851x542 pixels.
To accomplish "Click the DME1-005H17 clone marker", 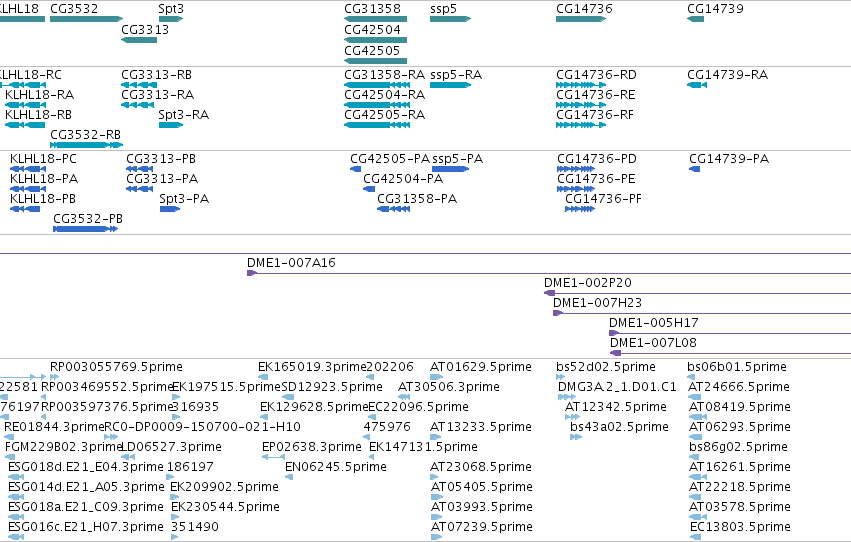I will pyautogui.click(x=614, y=333).
